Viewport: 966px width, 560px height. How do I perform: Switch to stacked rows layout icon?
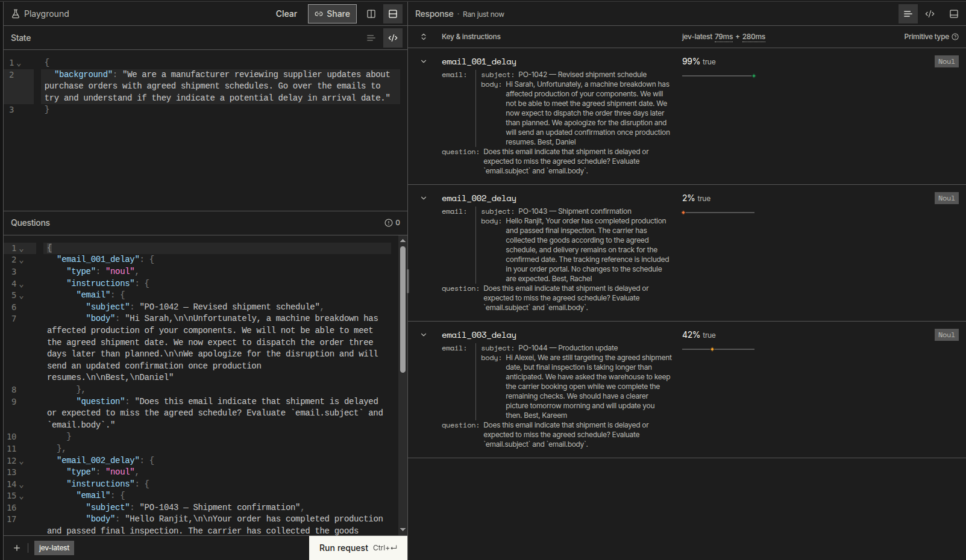click(x=393, y=14)
